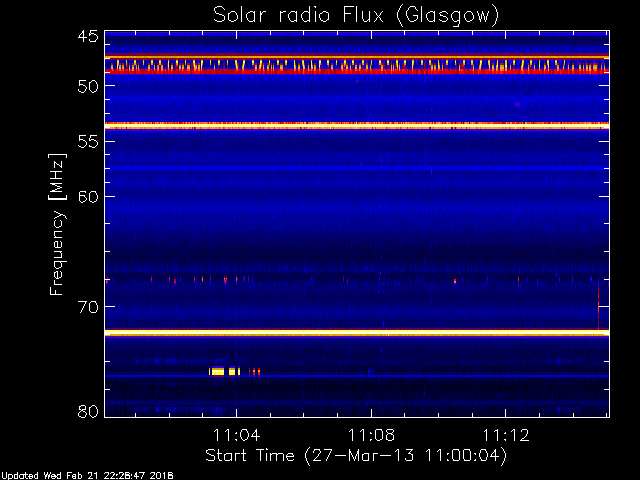The height and width of the screenshot is (480, 640).
Task: Click the "11:04" time tick label
Action: tap(236, 435)
